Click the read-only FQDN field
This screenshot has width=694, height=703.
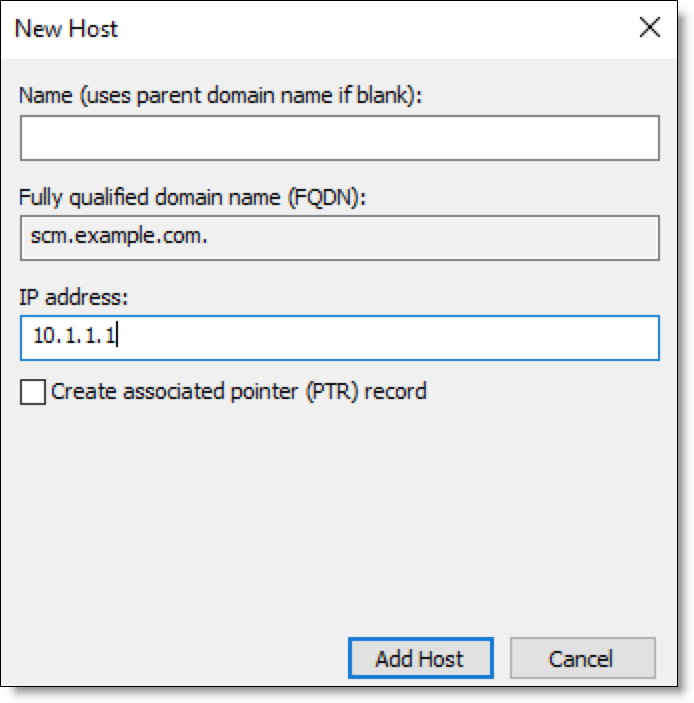pos(339,238)
